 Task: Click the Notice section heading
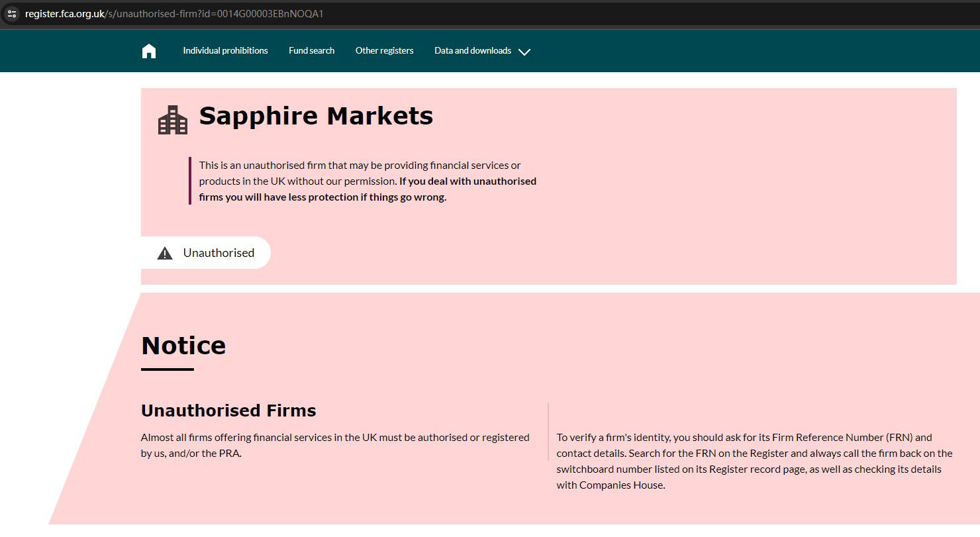pyautogui.click(x=183, y=346)
